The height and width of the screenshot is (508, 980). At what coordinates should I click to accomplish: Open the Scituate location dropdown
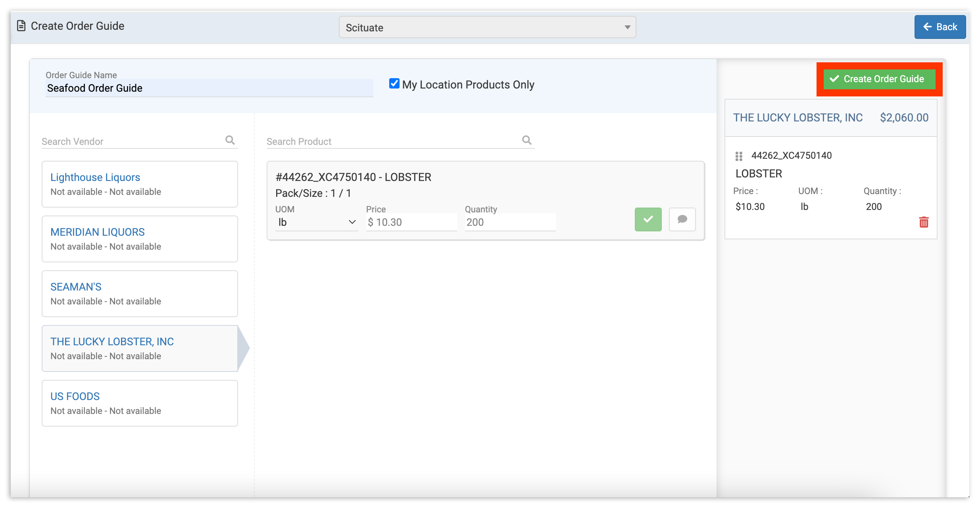point(487,27)
